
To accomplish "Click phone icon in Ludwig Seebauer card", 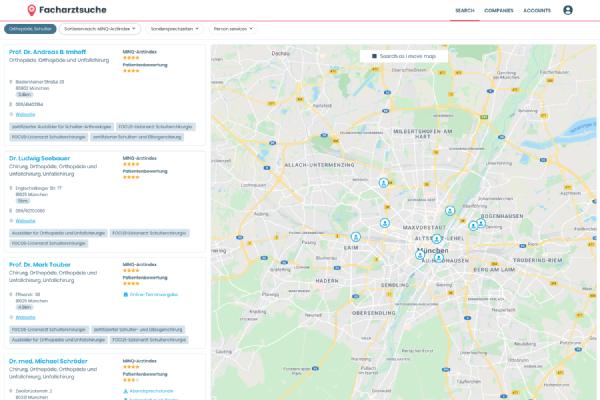I will [11, 211].
